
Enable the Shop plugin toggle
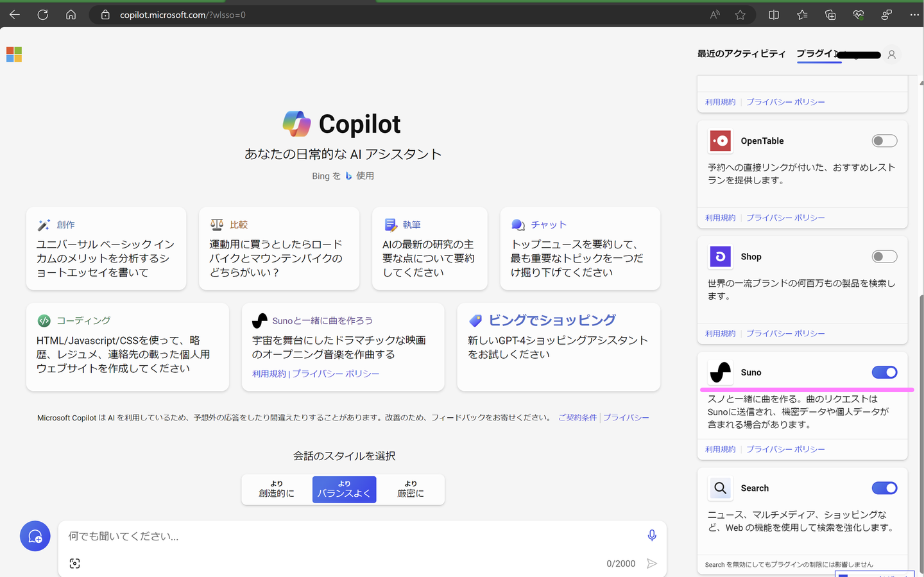pos(884,257)
